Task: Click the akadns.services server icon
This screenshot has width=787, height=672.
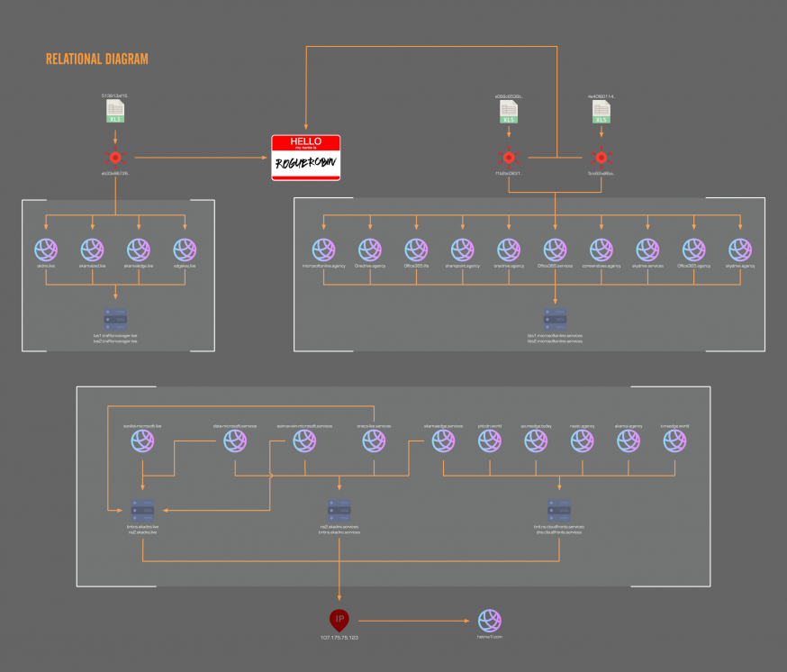Action: (339, 510)
